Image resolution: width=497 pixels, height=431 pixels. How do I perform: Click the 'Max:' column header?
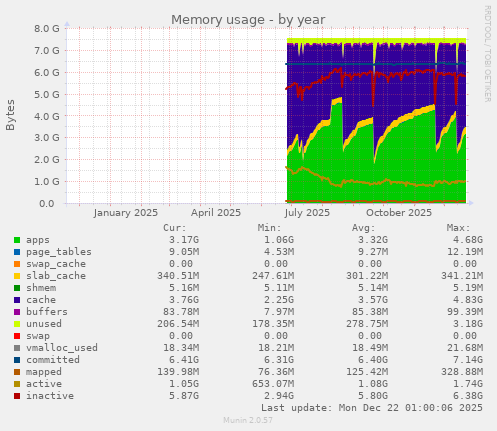pos(458,228)
